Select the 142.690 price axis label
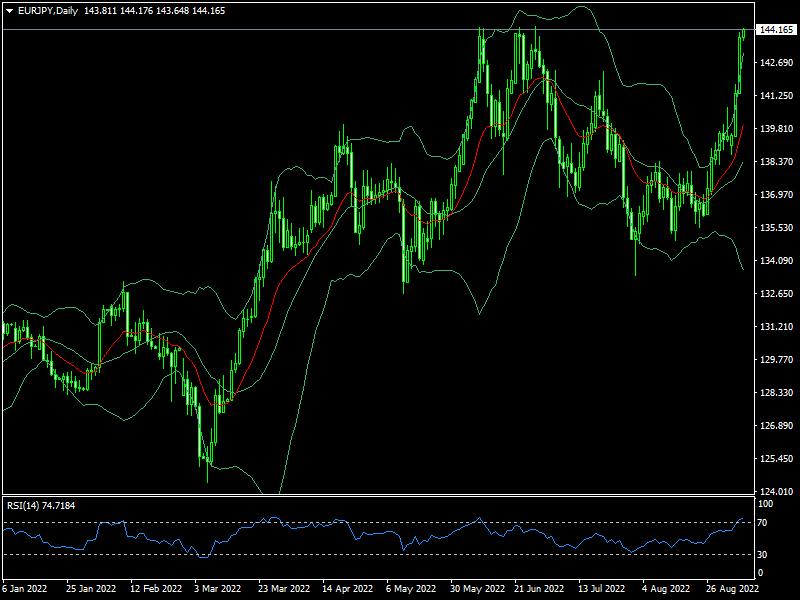 pyautogui.click(x=777, y=63)
